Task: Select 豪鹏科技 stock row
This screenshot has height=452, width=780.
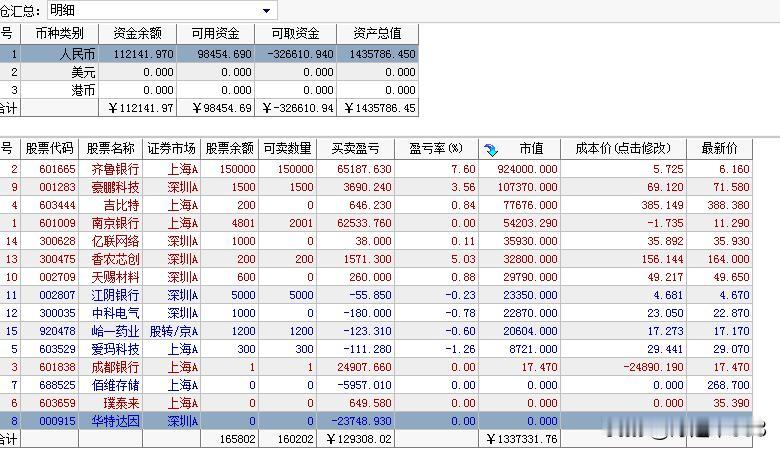Action: point(376,187)
